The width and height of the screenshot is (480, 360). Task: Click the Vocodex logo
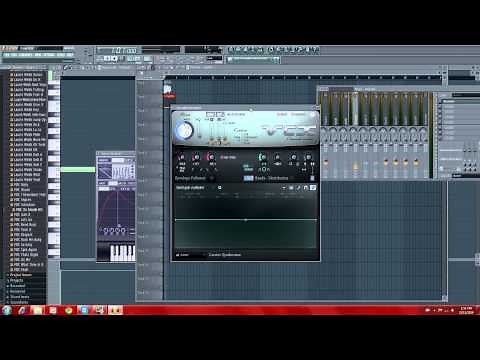pos(289,131)
